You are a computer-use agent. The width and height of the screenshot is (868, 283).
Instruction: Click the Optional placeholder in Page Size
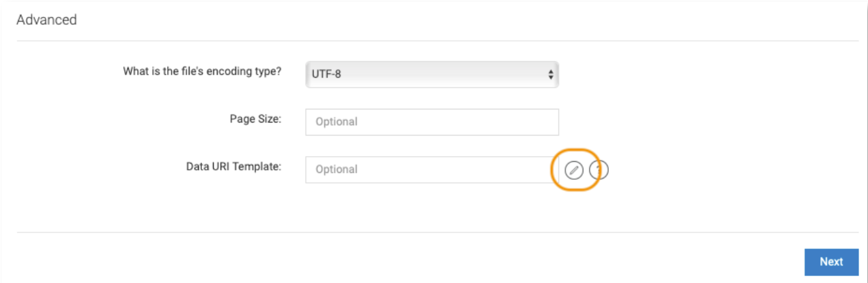pos(336,122)
